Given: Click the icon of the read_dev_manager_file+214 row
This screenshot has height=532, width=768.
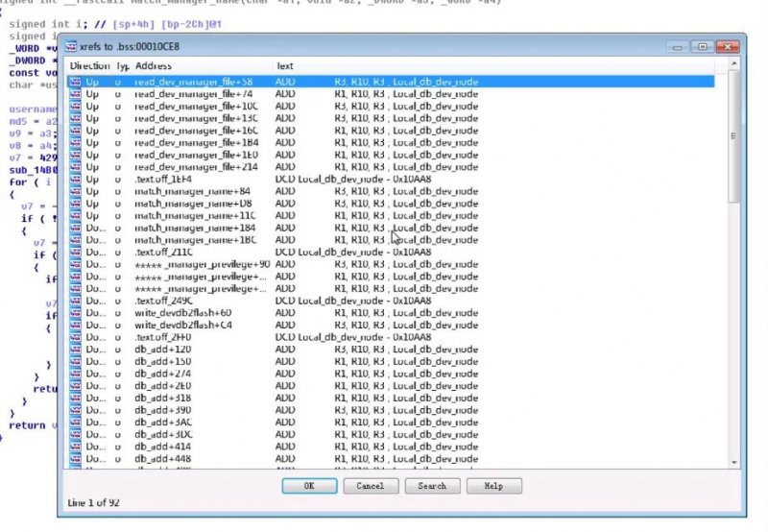Looking at the screenshot, I should [x=75, y=167].
